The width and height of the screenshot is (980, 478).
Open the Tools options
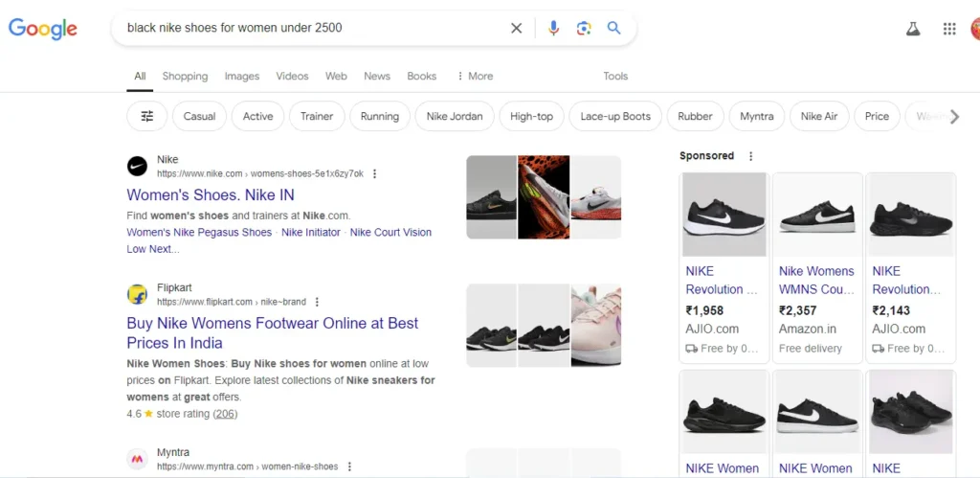615,77
